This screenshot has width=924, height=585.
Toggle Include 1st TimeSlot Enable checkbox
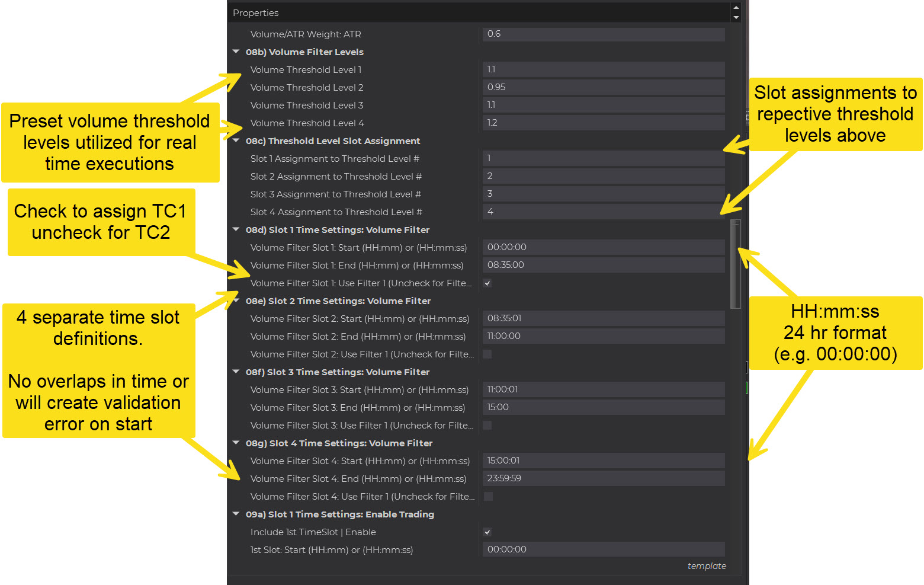pos(487,532)
